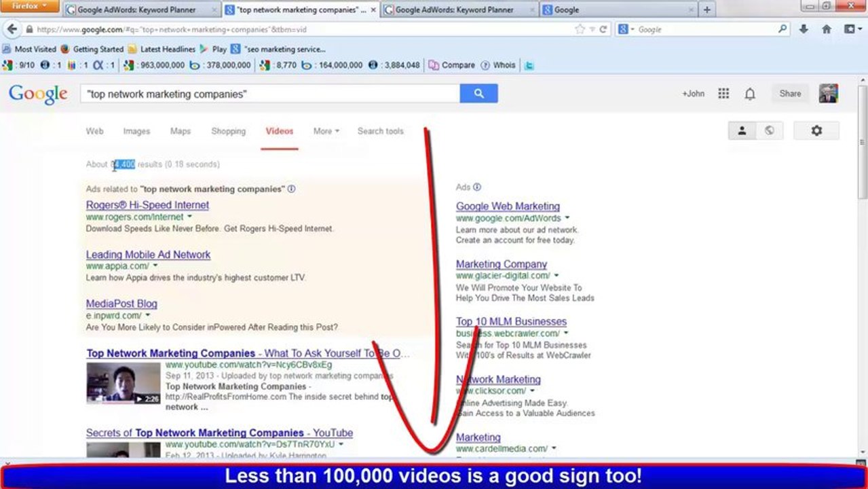Open the Most Visited bookmarks folder
Viewport: 868px width, 489px height.
(29, 49)
